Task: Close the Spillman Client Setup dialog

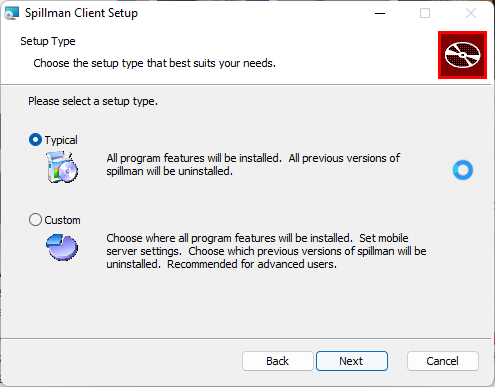Action: point(471,13)
